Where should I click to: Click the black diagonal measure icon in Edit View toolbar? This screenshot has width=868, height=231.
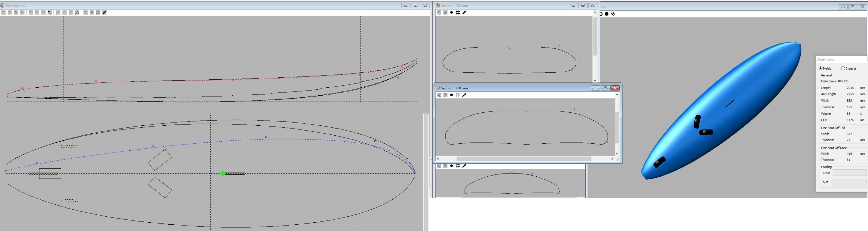[x=104, y=13]
